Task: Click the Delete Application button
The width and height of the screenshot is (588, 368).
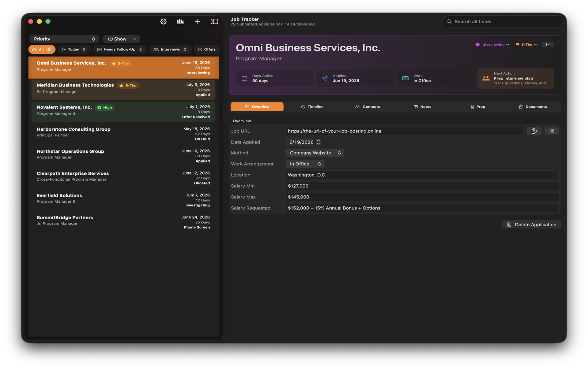Action: click(531, 224)
